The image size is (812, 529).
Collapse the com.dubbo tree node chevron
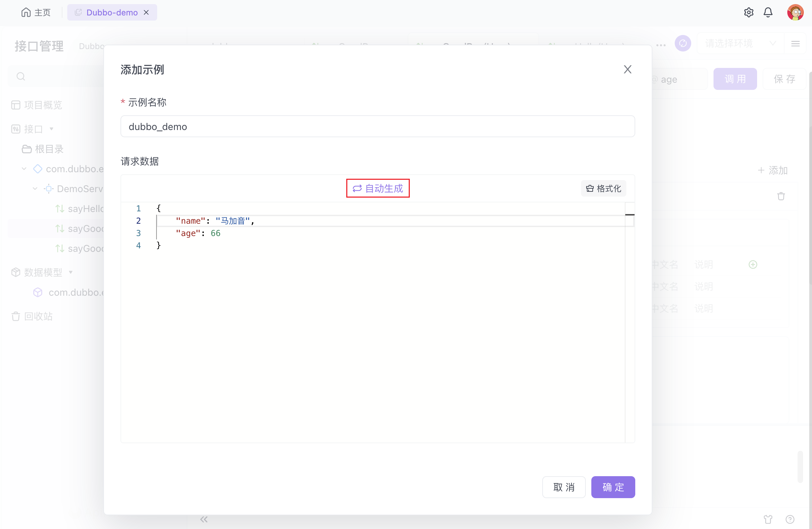tap(24, 169)
